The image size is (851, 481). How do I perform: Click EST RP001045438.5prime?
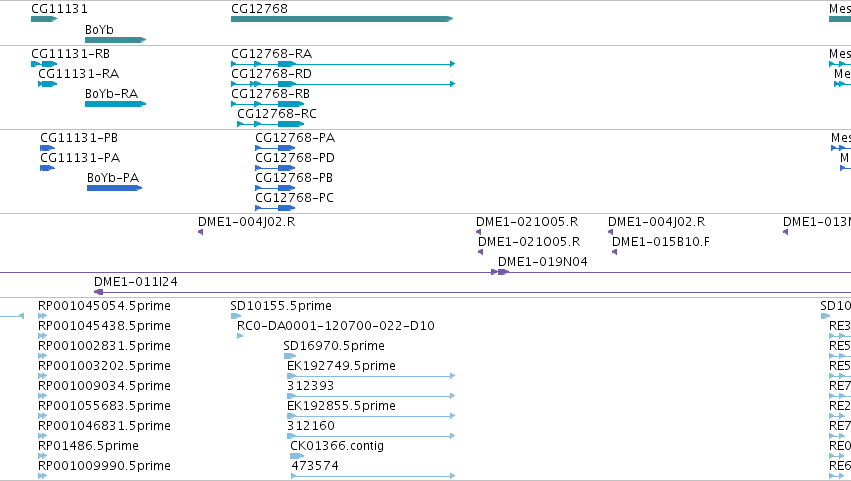(x=43, y=337)
